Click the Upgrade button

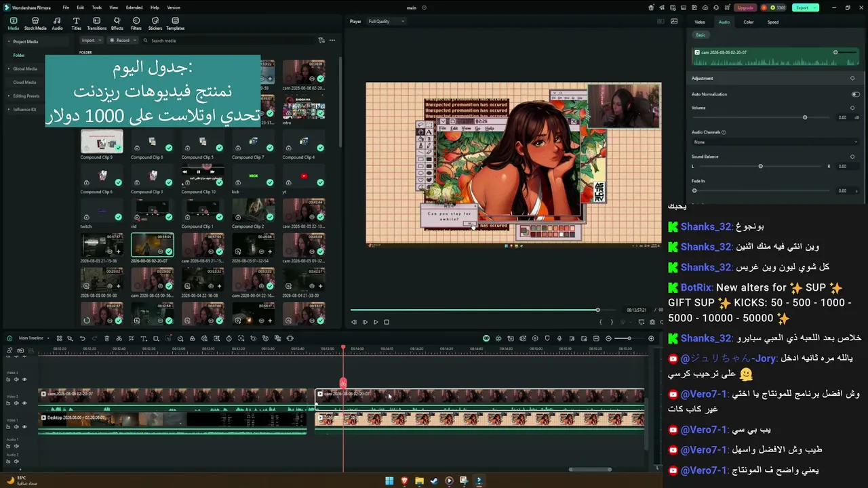tap(745, 7)
